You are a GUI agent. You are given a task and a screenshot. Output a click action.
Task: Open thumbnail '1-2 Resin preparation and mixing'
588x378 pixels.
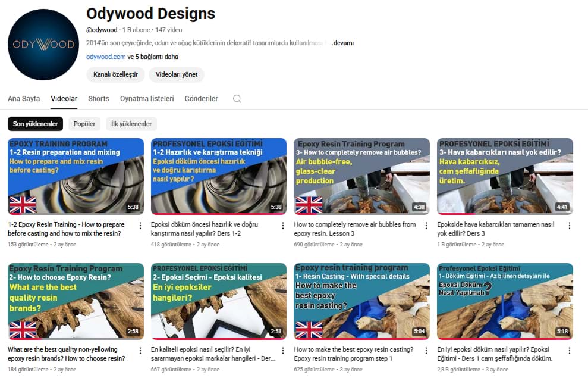76,176
